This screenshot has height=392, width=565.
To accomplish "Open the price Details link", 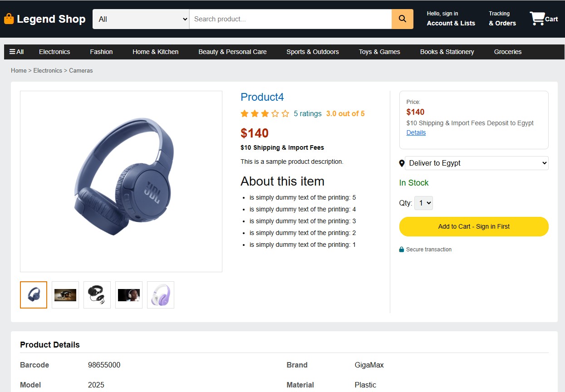I will click(416, 132).
